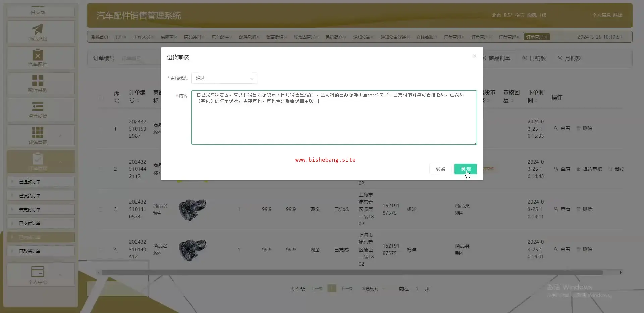The image size is (644, 313).
Task: Click 查看 for order row 2
Action: [x=562, y=169]
